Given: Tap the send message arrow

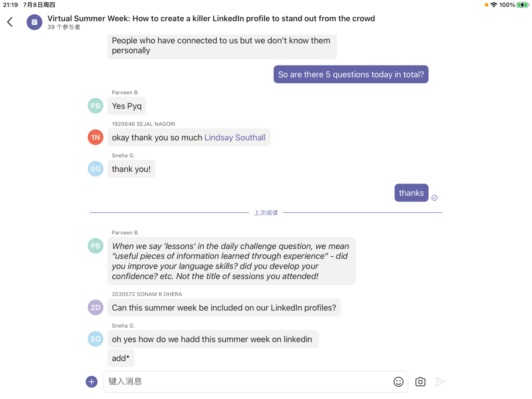Looking at the screenshot, I should [x=440, y=382].
